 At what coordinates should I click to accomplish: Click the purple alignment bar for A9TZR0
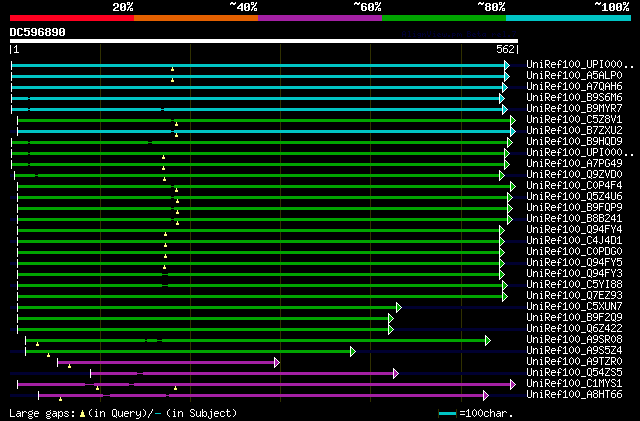click(166, 362)
